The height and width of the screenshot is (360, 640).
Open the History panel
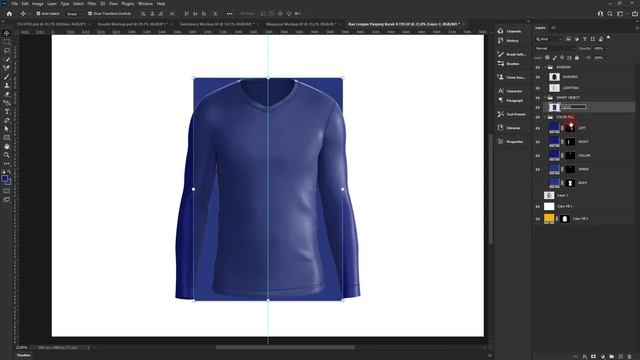(x=509, y=40)
